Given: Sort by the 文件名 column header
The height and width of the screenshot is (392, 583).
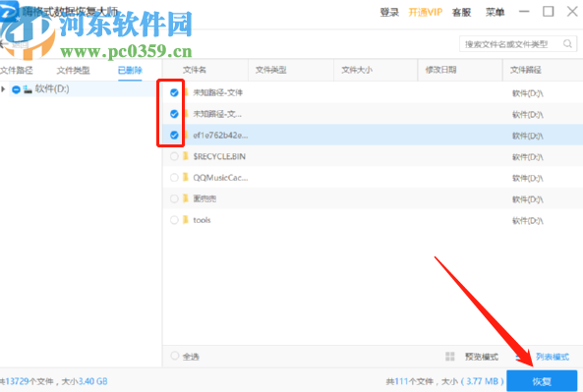Looking at the screenshot, I should click(195, 70).
